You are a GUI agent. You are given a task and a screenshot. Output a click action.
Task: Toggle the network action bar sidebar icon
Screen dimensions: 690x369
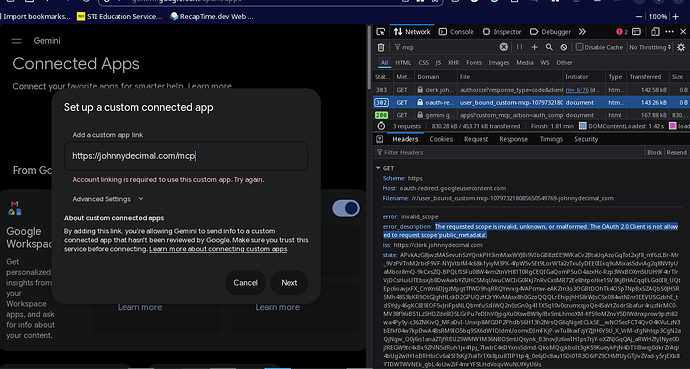pyautogui.click(x=379, y=139)
